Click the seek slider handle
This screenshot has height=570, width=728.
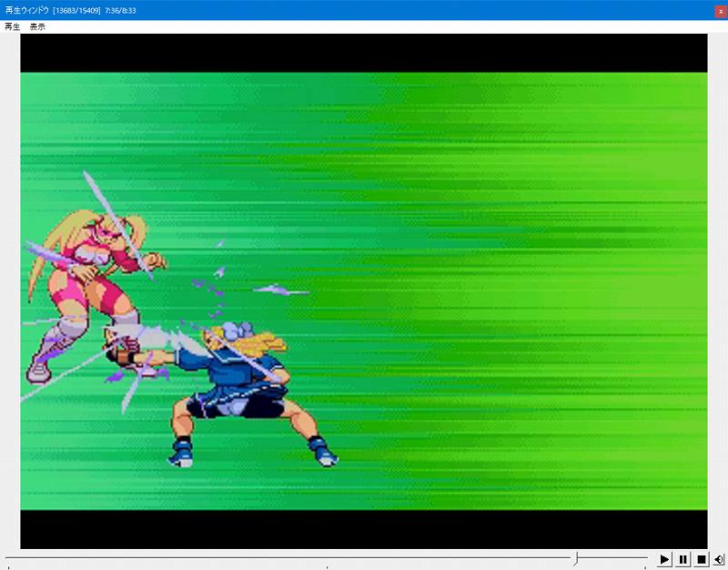click(576, 558)
